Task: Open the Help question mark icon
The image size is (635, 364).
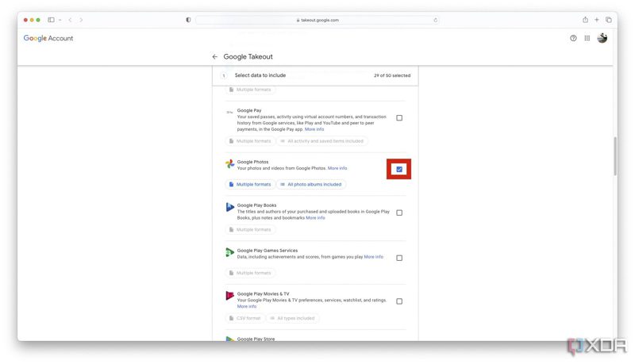Action: click(573, 38)
